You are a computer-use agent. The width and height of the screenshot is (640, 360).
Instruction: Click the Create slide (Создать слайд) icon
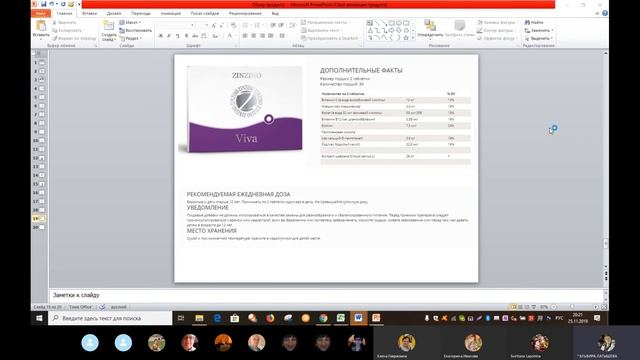pos(109,26)
